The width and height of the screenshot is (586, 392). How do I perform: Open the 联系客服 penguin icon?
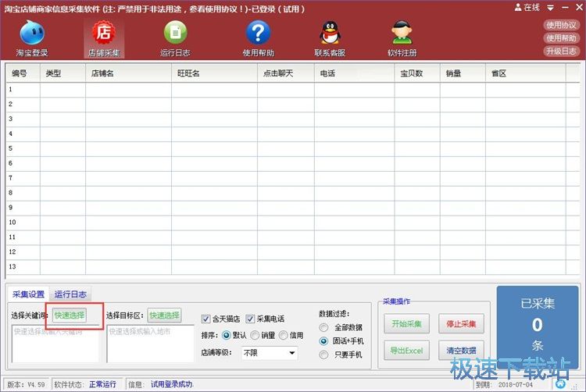330,38
